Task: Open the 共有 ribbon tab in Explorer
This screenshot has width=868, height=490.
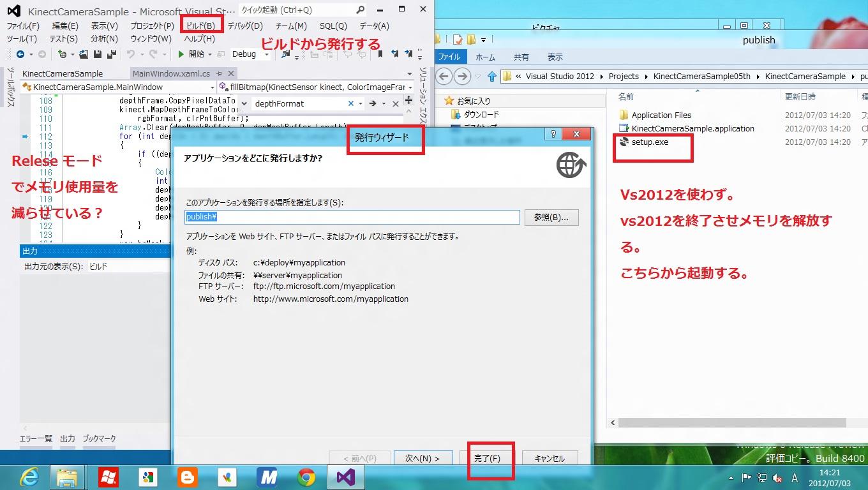Action: tap(521, 57)
